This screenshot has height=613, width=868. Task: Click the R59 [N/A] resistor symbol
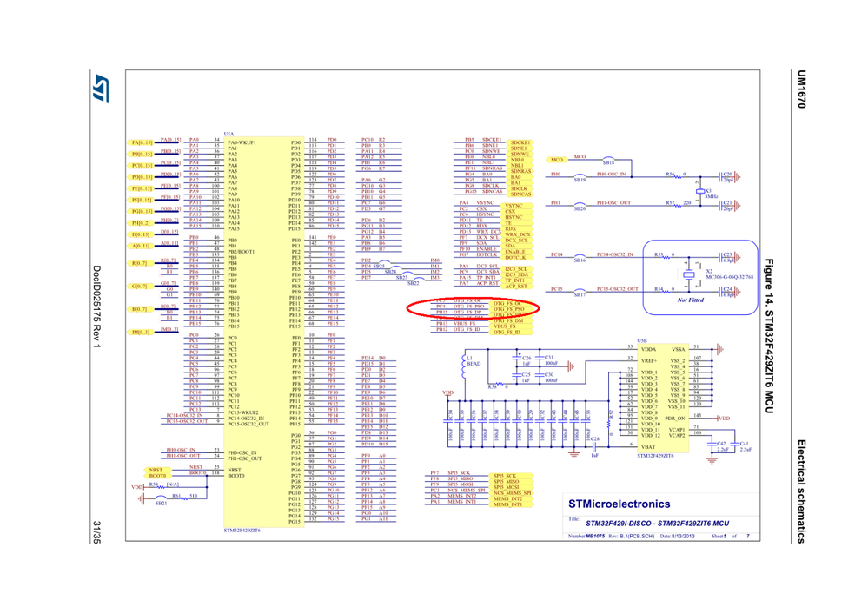pyautogui.click(x=159, y=486)
